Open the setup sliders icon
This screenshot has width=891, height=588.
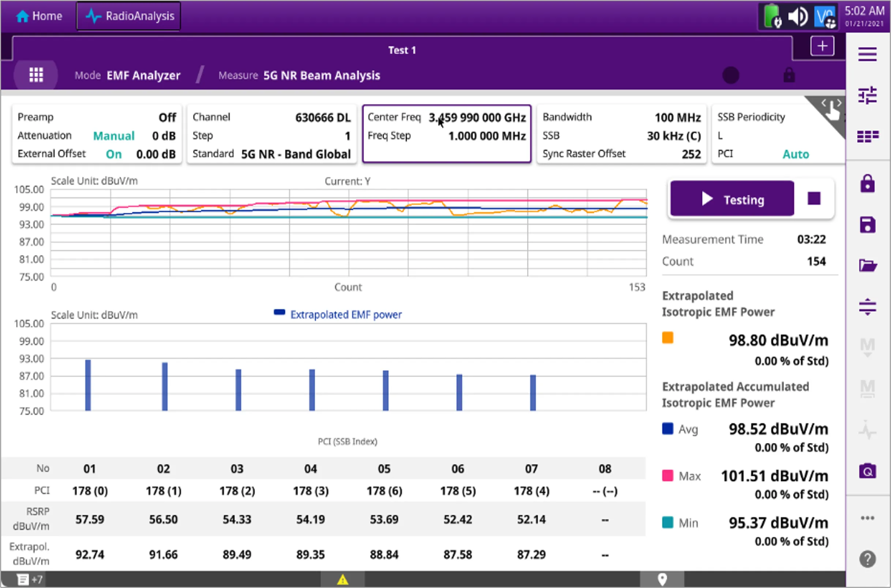coord(867,95)
